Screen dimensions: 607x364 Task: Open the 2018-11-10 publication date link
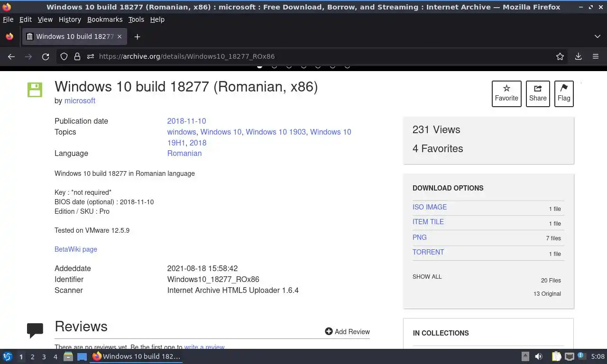(x=186, y=121)
